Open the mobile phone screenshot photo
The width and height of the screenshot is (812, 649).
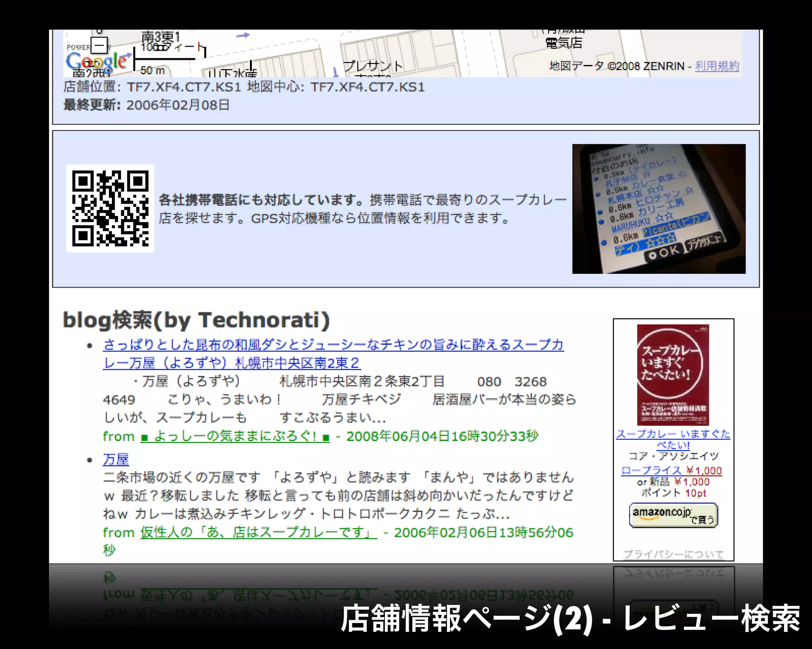tap(659, 209)
